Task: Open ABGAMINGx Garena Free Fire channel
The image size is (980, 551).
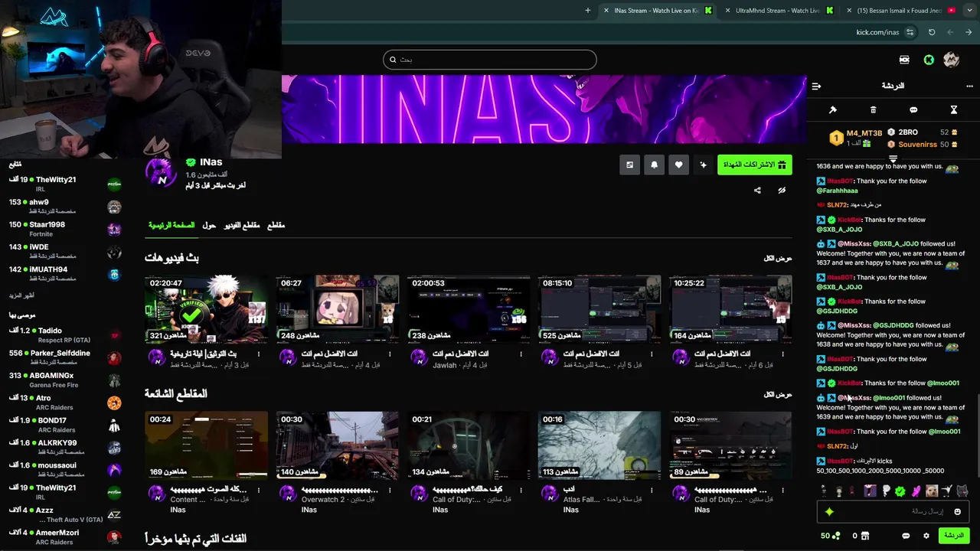Action: click(65, 380)
